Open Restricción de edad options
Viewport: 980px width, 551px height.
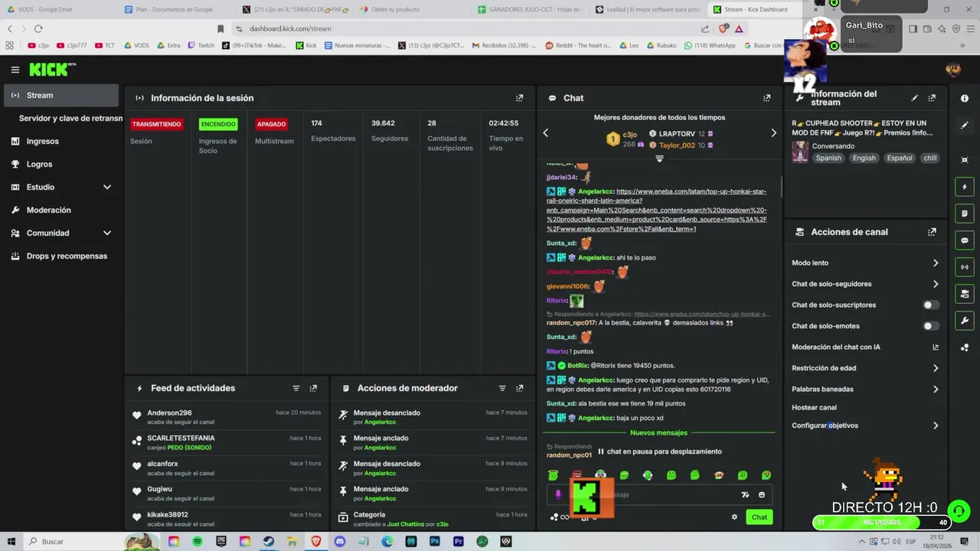[x=864, y=368]
